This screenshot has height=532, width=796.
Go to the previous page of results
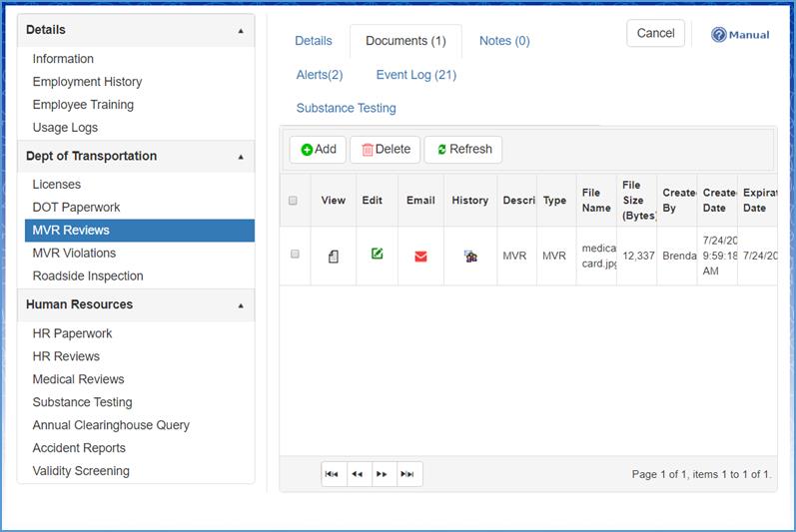pos(358,475)
